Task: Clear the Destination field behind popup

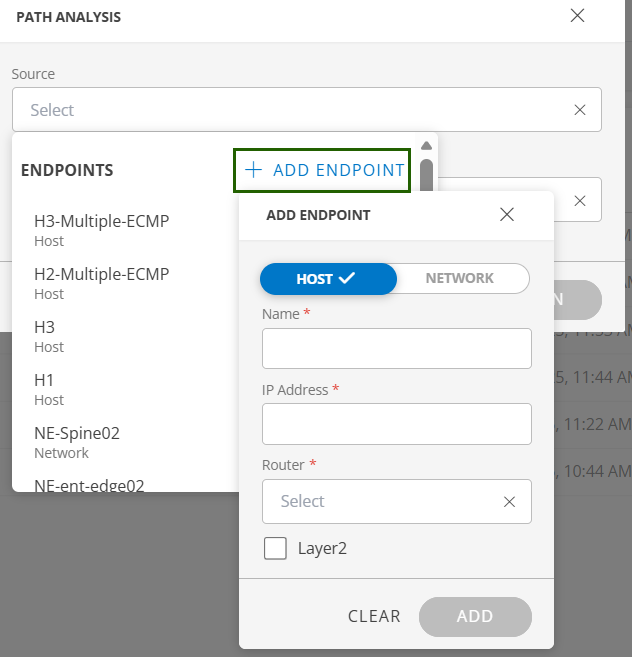Action: click(x=580, y=200)
